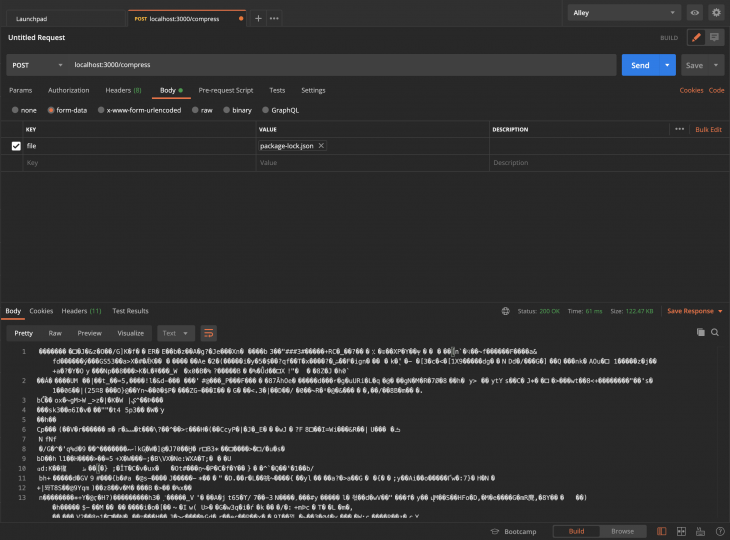This screenshot has width=730, height=540.
Task: Click the pencil build mode icon
Action: coord(696,37)
